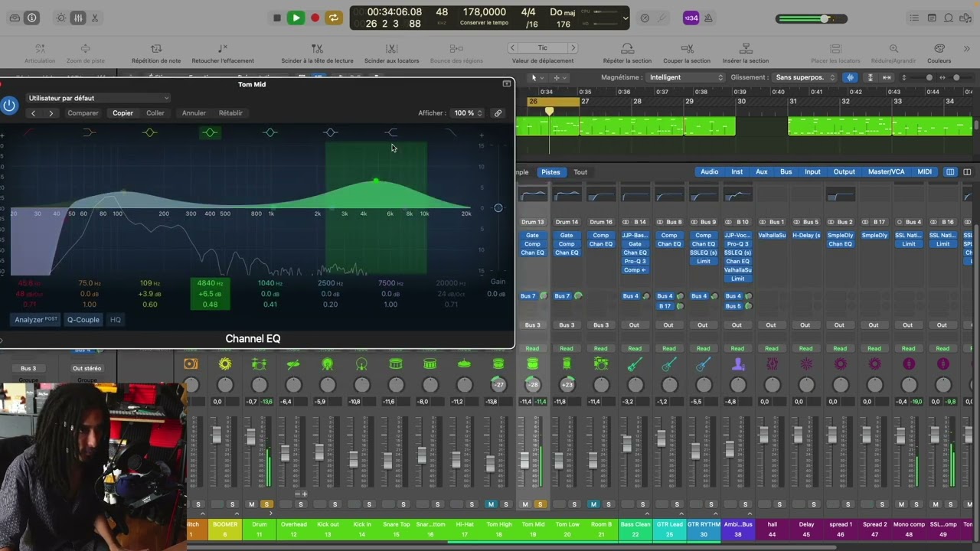Screen dimensions: 980x551
Task: Open the Editors scissors icon
Action: click(95, 18)
